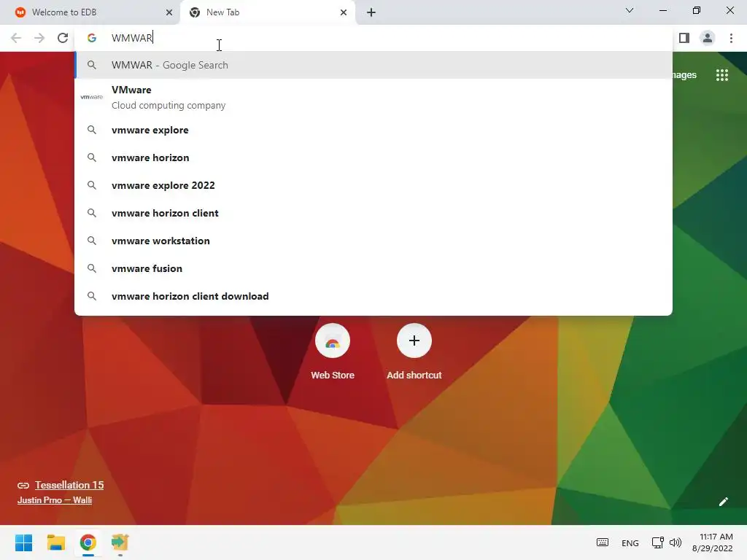
Task: Click the browser back arrow
Action: pos(16,38)
